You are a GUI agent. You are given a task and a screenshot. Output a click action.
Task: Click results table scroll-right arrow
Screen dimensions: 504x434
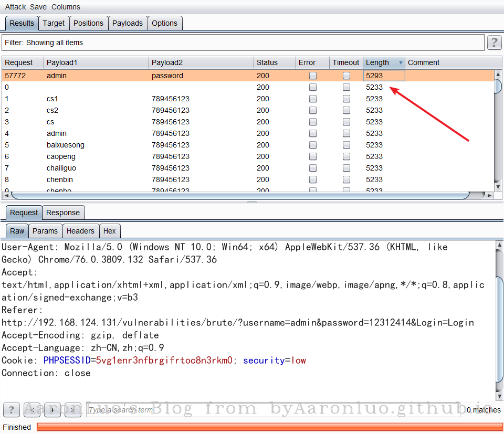[x=489, y=196]
